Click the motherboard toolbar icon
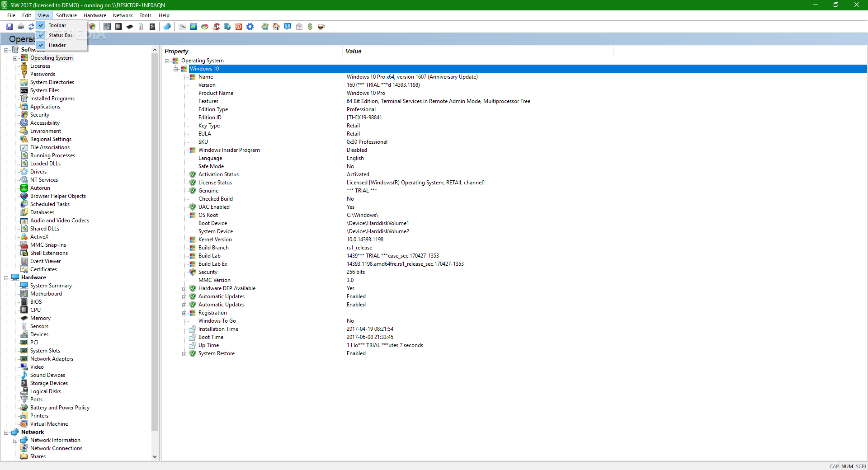 107,27
